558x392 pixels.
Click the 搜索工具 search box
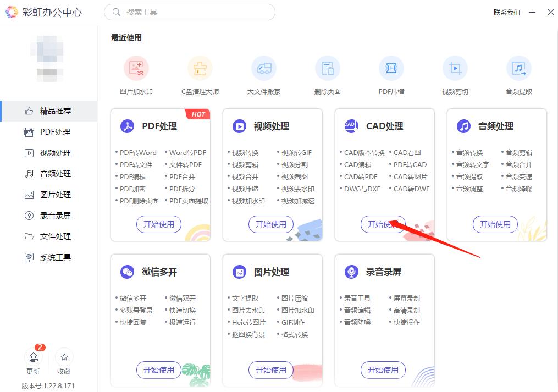(189, 12)
